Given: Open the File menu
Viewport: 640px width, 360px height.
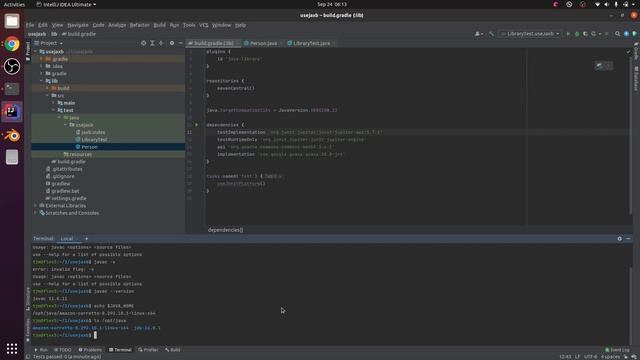Looking at the screenshot, I should [30, 25].
